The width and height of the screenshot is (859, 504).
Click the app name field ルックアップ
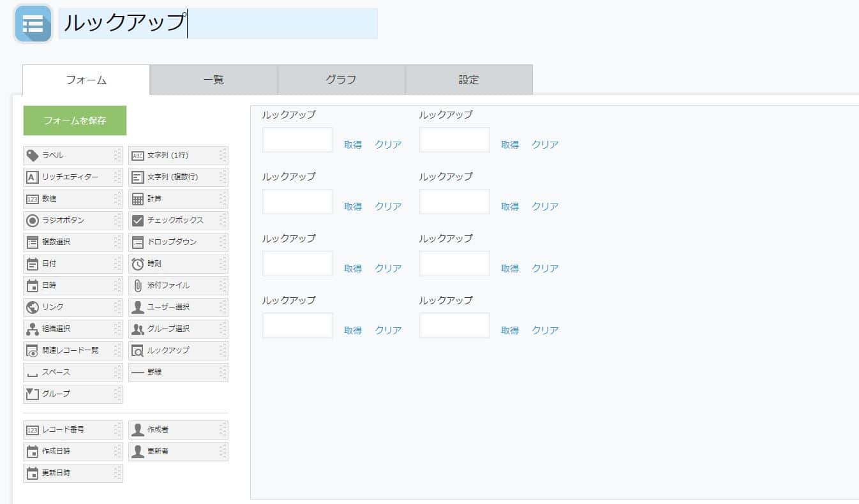[218, 24]
